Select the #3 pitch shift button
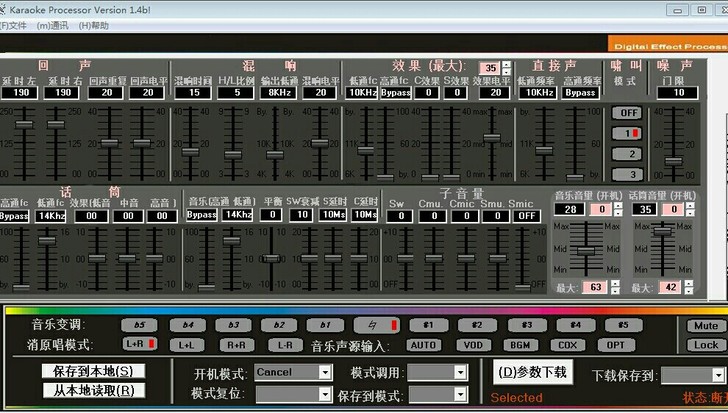Viewport: 728px width, 413px height. coord(527,325)
